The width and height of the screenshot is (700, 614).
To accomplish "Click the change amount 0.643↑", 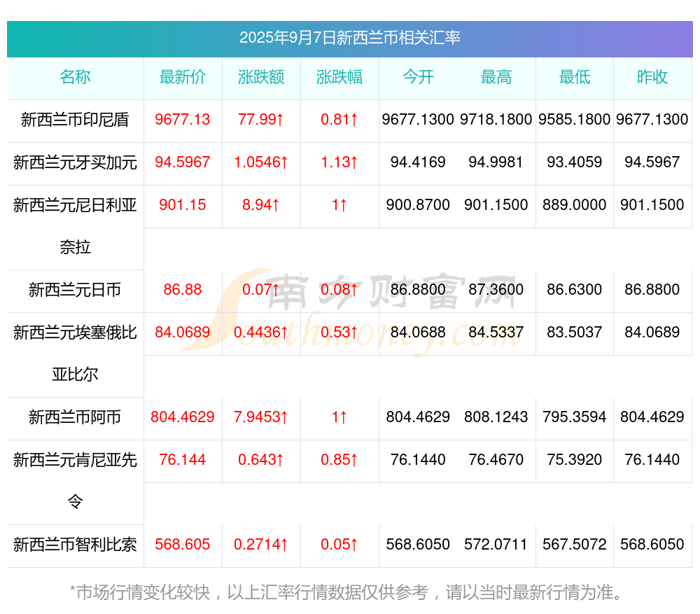I will 261,459.
